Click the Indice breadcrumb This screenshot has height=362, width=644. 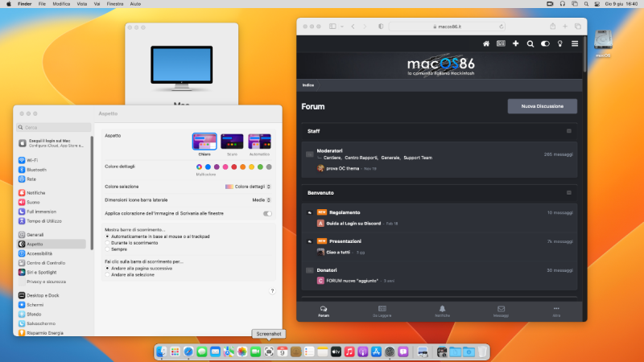pos(308,85)
